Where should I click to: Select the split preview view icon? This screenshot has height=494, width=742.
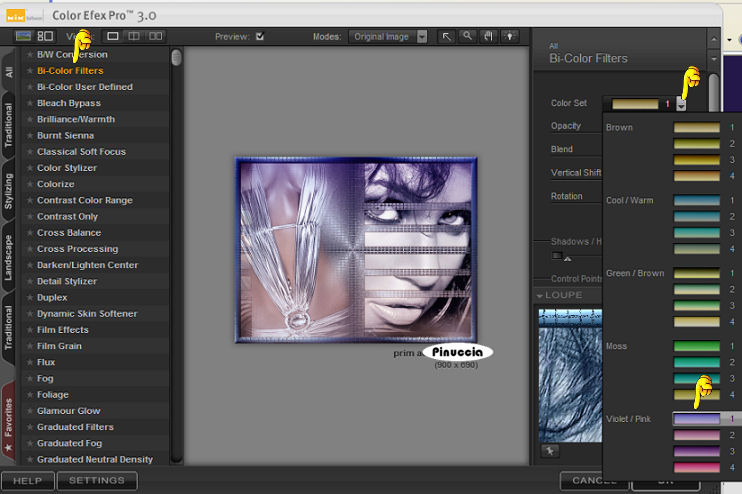[x=134, y=36]
